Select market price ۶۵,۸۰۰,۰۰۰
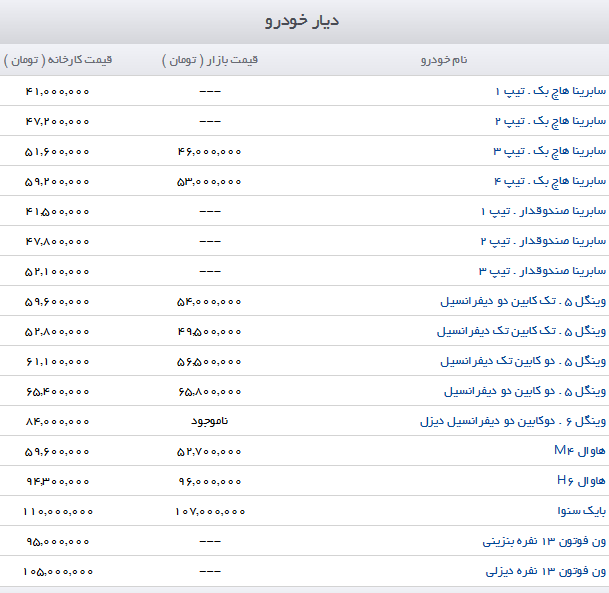 click(x=210, y=391)
